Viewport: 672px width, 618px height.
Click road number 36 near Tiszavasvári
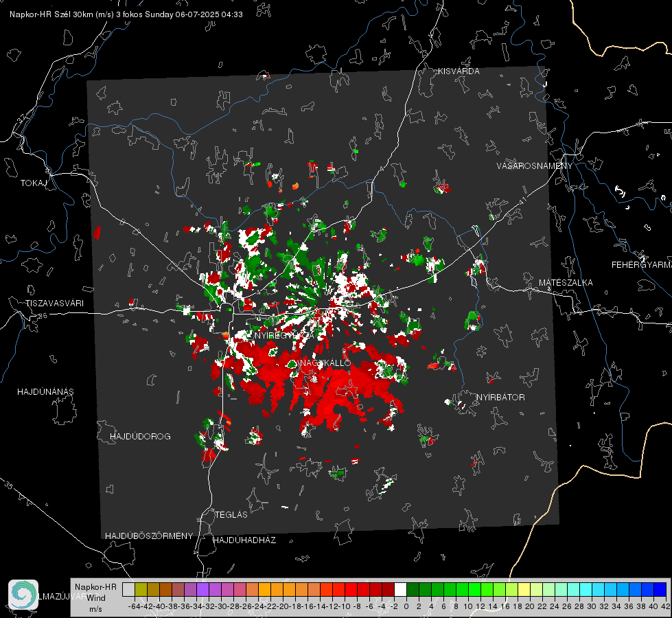click(43, 316)
